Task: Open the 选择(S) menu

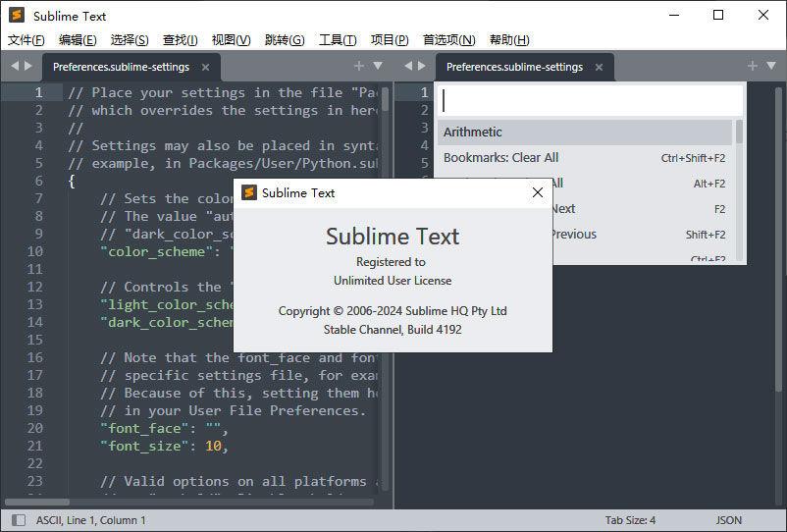Action: point(129,39)
